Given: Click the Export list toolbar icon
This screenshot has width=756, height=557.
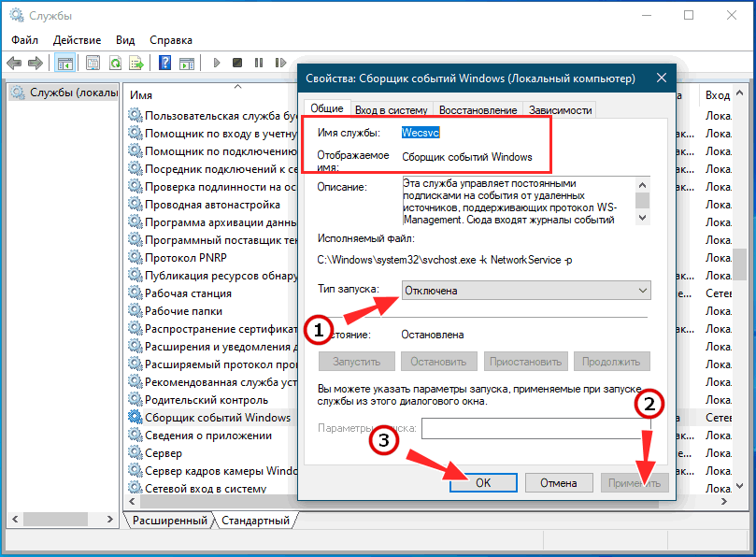Looking at the screenshot, I should point(136,63).
